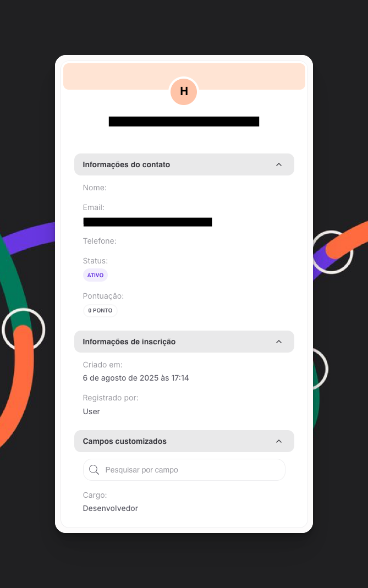This screenshot has height=588, width=368.
Task: Click the creation date 6 de agosto text
Action: (x=136, y=378)
